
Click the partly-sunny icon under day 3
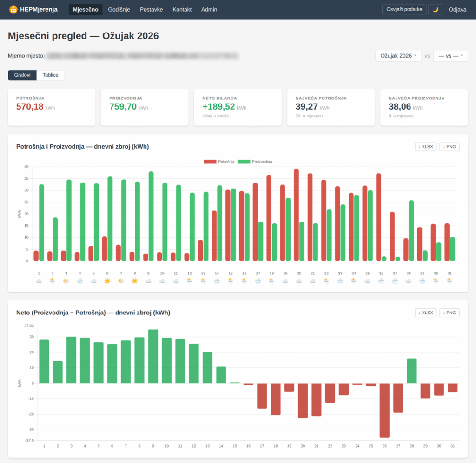point(66,280)
